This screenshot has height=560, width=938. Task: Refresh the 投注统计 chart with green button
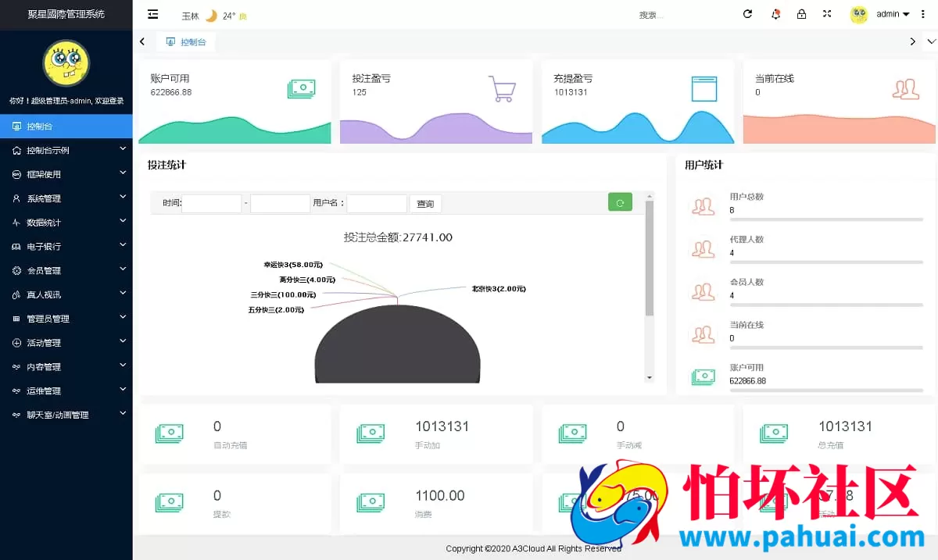[x=620, y=202]
